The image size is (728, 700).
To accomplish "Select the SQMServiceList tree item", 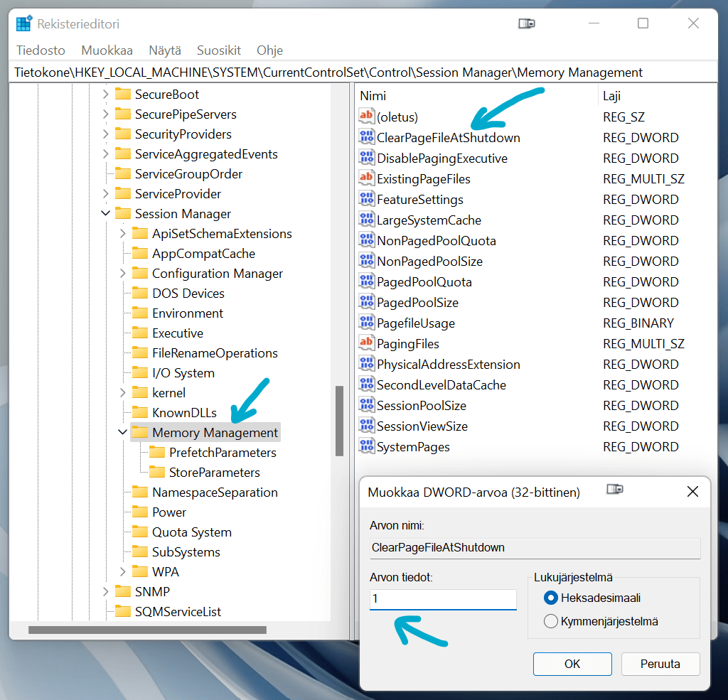I will coord(178,611).
